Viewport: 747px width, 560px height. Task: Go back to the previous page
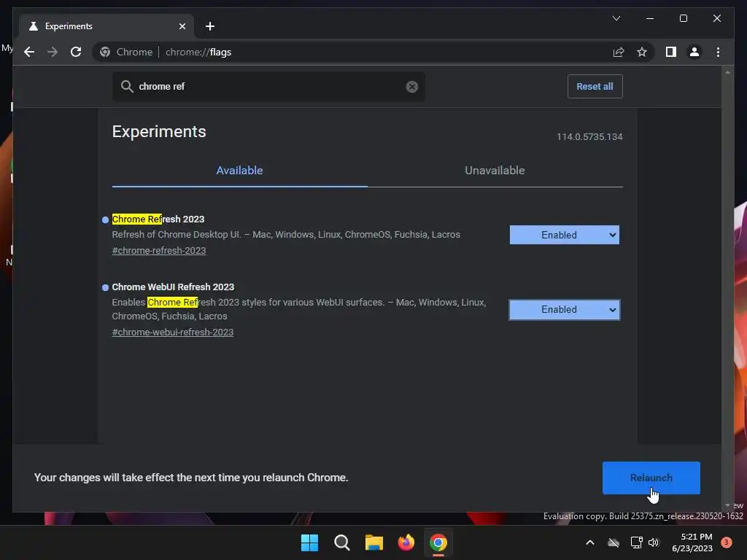(29, 52)
